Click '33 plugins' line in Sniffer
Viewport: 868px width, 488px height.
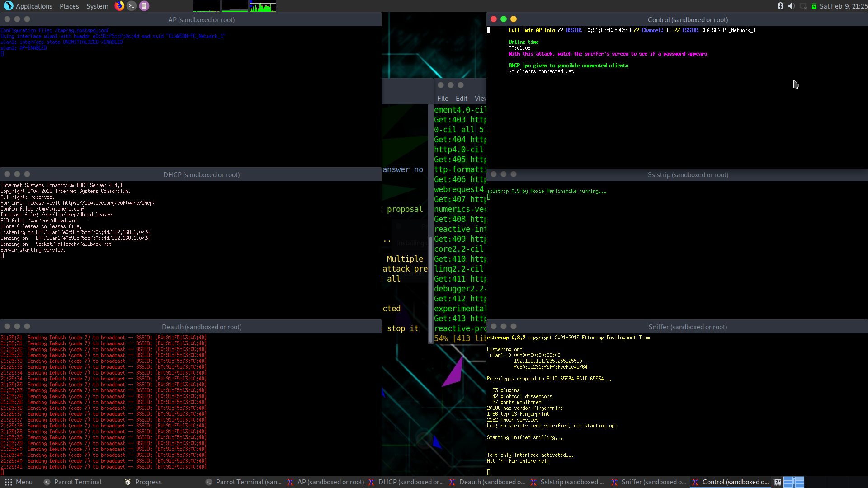[x=506, y=390]
